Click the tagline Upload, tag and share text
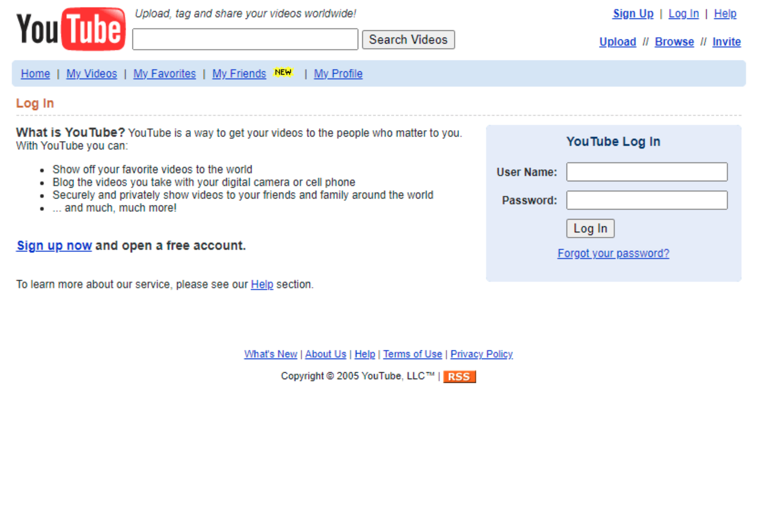Image resolution: width=757 pixels, height=532 pixels. (x=245, y=13)
